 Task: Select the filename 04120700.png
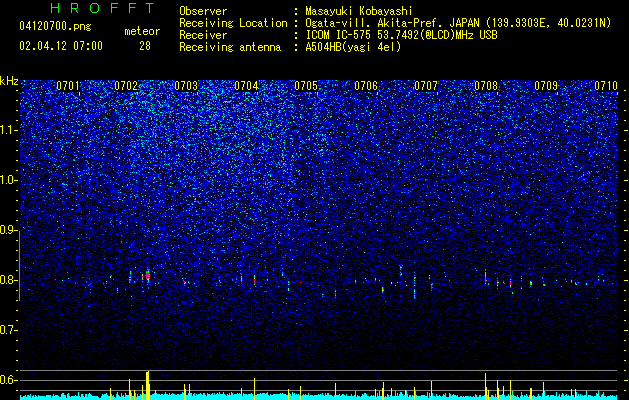point(55,27)
